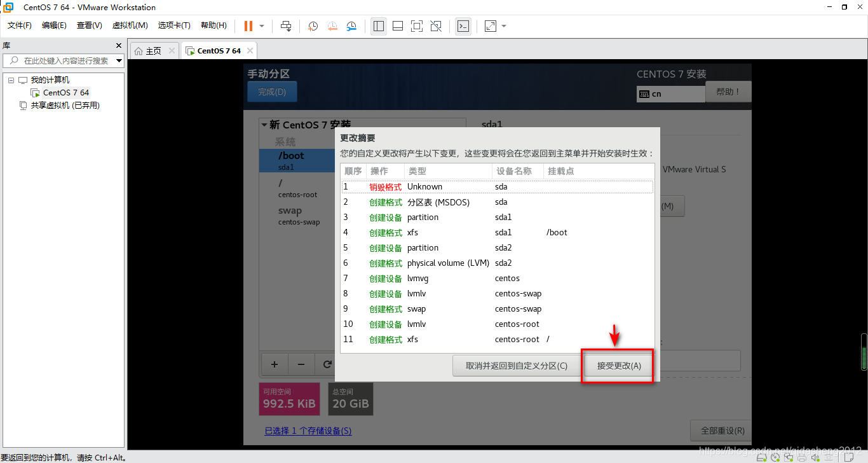Toggle the thumbnail bar view

398,26
